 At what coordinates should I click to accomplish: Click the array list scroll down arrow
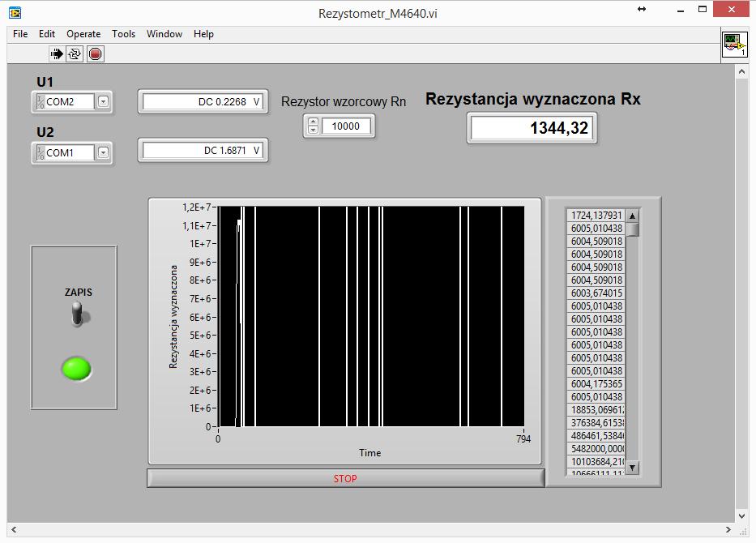point(632,468)
